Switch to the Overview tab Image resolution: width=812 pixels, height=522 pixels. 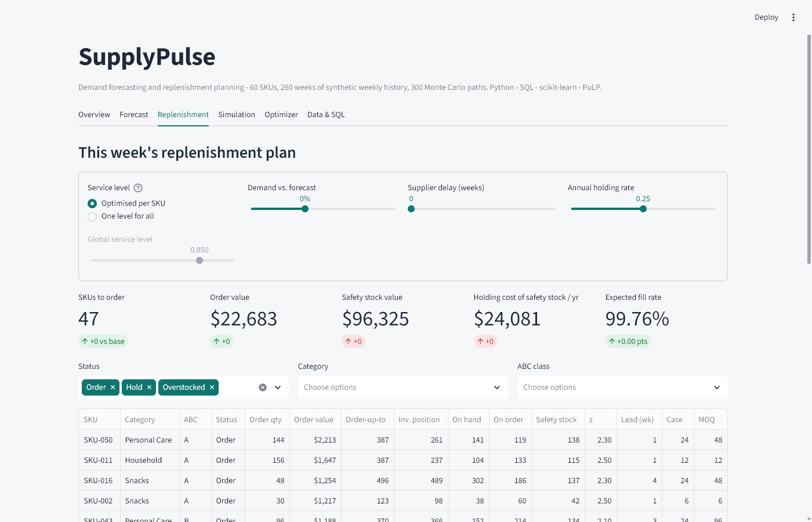pos(94,115)
